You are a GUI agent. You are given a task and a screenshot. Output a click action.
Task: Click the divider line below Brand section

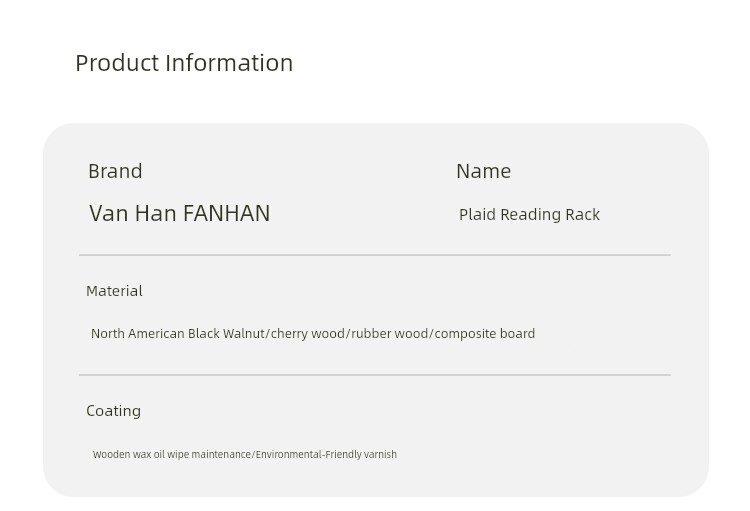click(x=375, y=256)
